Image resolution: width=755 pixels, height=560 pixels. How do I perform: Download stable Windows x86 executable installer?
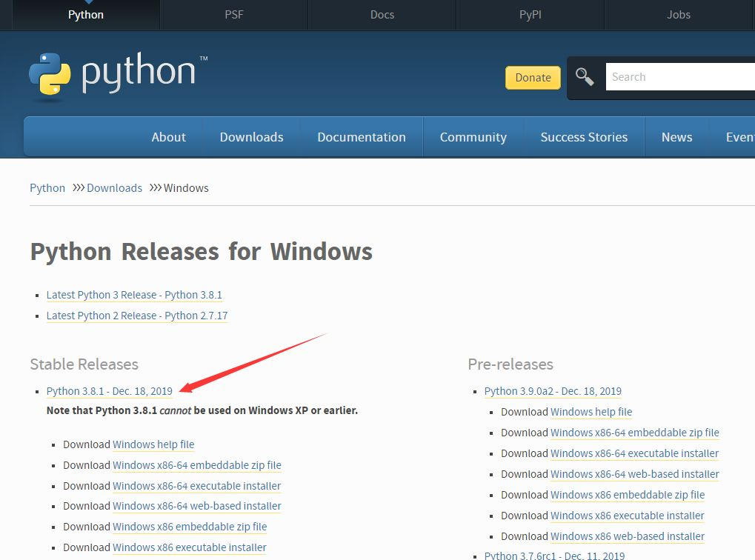(x=189, y=547)
